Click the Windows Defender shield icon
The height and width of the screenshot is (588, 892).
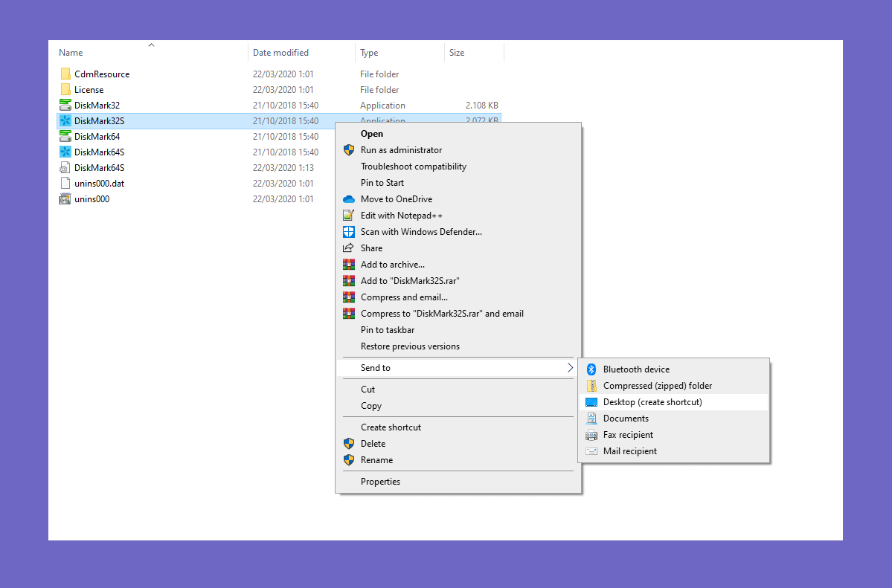coord(349,232)
